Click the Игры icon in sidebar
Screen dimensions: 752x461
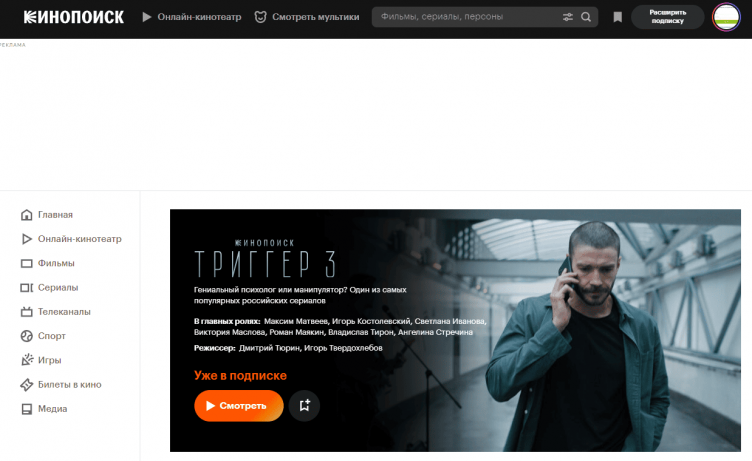point(26,360)
